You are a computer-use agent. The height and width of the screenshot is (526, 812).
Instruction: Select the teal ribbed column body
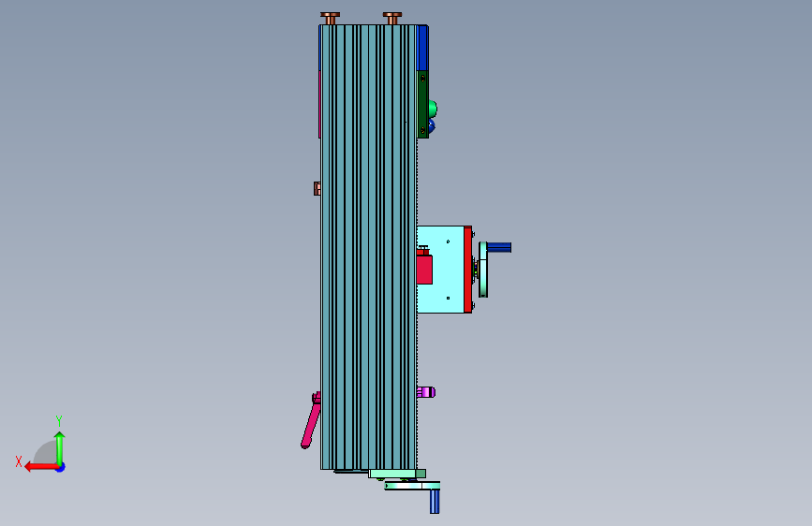pyautogui.click(x=368, y=247)
